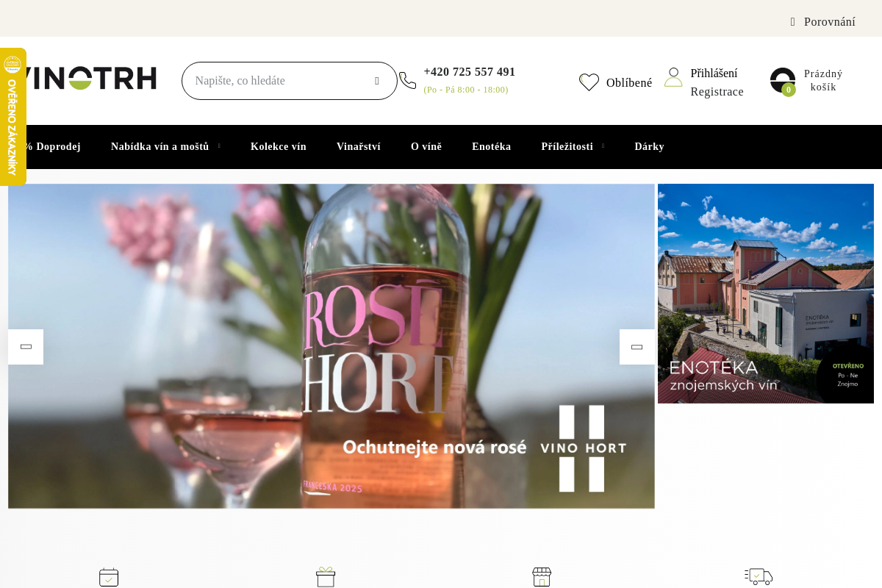
Task: Advance to next banner slide
Action: 637,347
